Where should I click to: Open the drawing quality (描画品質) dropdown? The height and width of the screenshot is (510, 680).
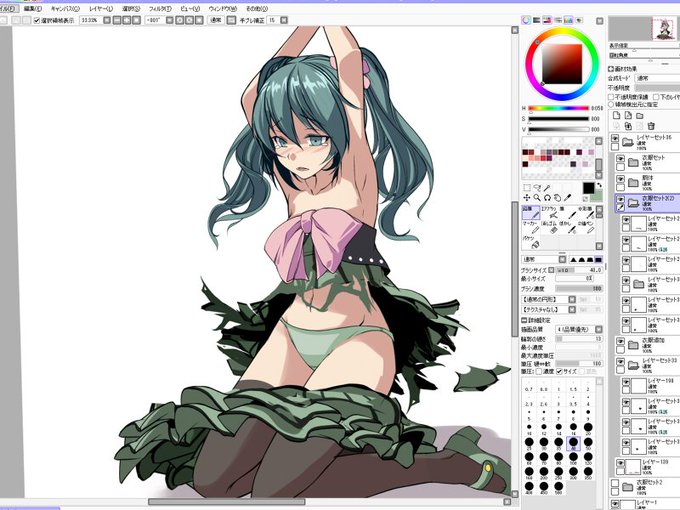tap(579, 330)
